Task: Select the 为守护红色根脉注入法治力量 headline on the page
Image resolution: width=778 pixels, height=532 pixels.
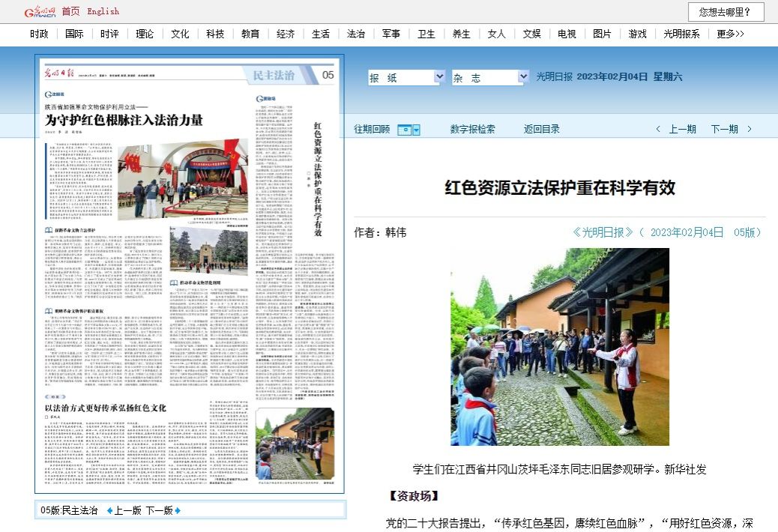Action: click(x=124, y=120)
